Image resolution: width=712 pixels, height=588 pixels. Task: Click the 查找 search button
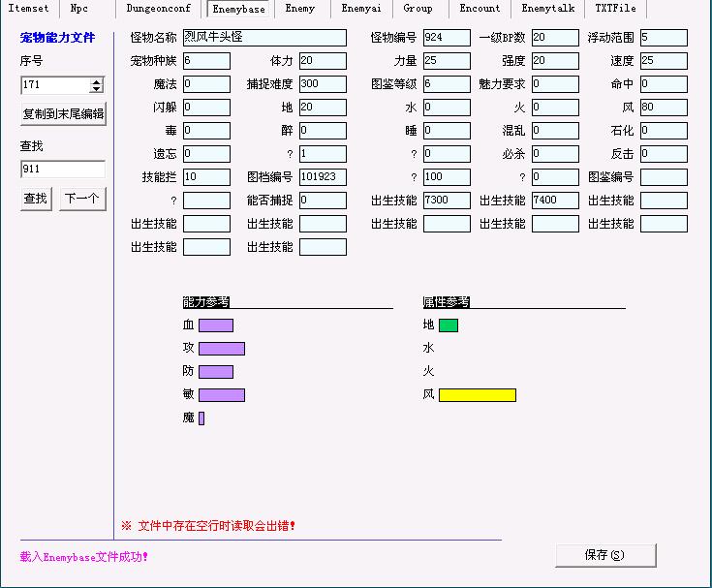click(36, 199)
